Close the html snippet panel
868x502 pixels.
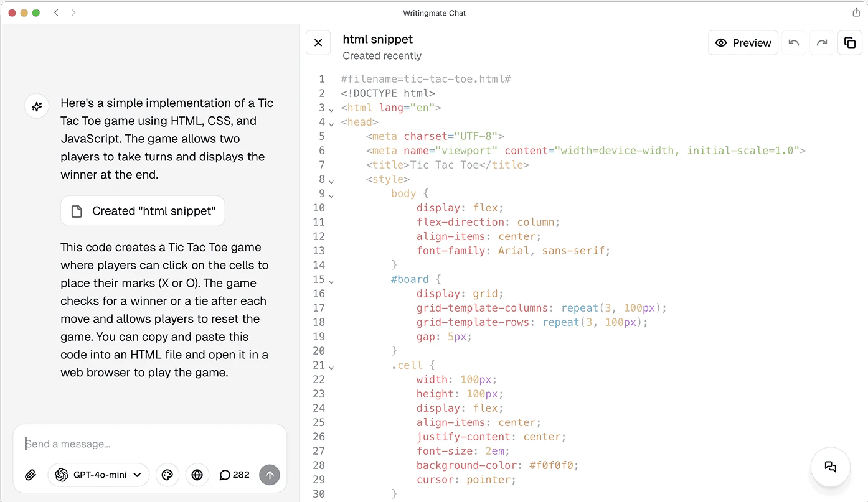tap(318, 42)
